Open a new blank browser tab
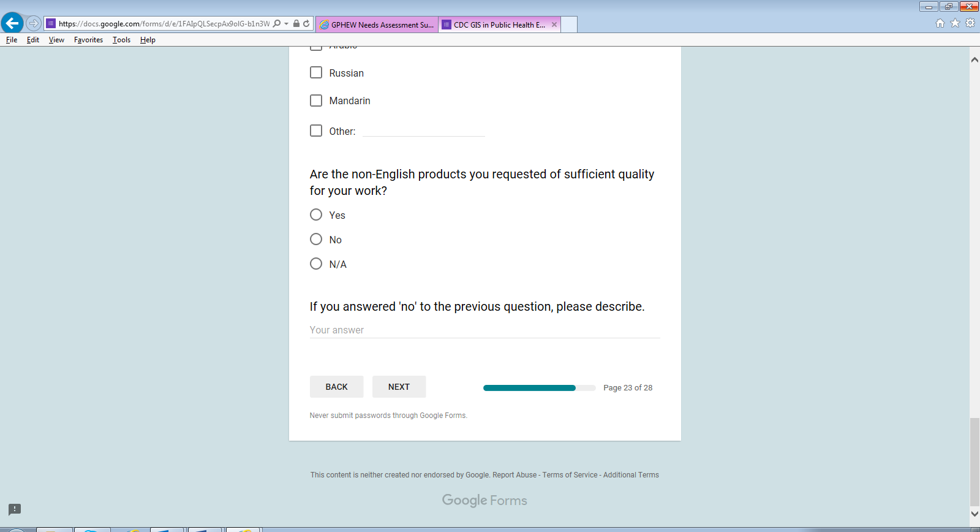Image resolution: width=980 pixels, height=532 pixels. (x=569, y=25)
